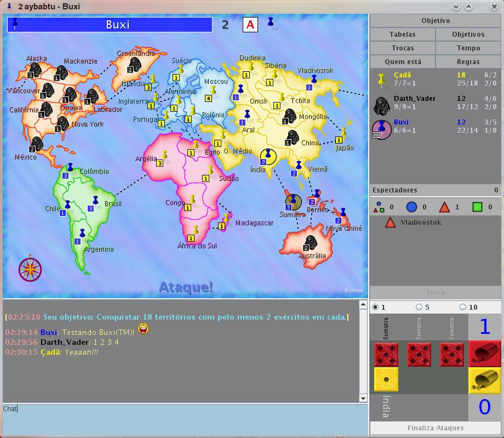The image size is (504, 438).
Task: Click the Troca button
Action: click(435, 292)
